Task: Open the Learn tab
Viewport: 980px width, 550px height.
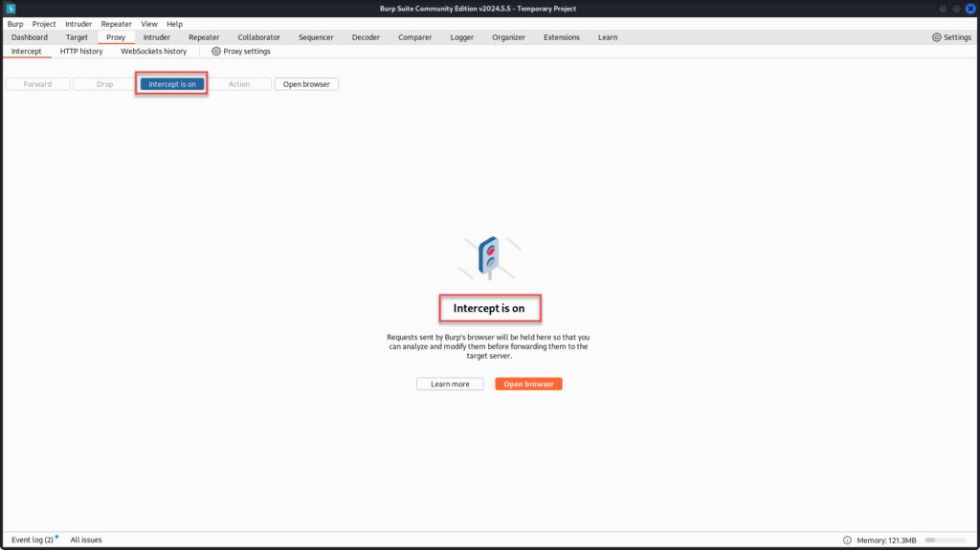Action: pos(608,37)
